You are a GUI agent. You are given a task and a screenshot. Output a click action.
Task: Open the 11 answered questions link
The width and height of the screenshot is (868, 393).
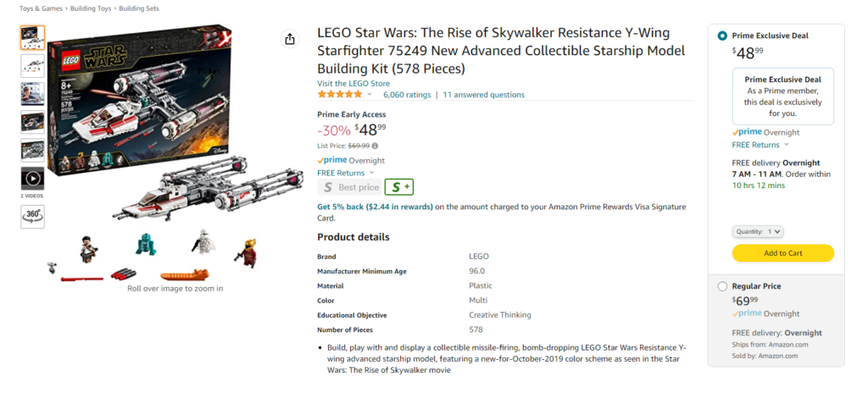coord(483,95)
